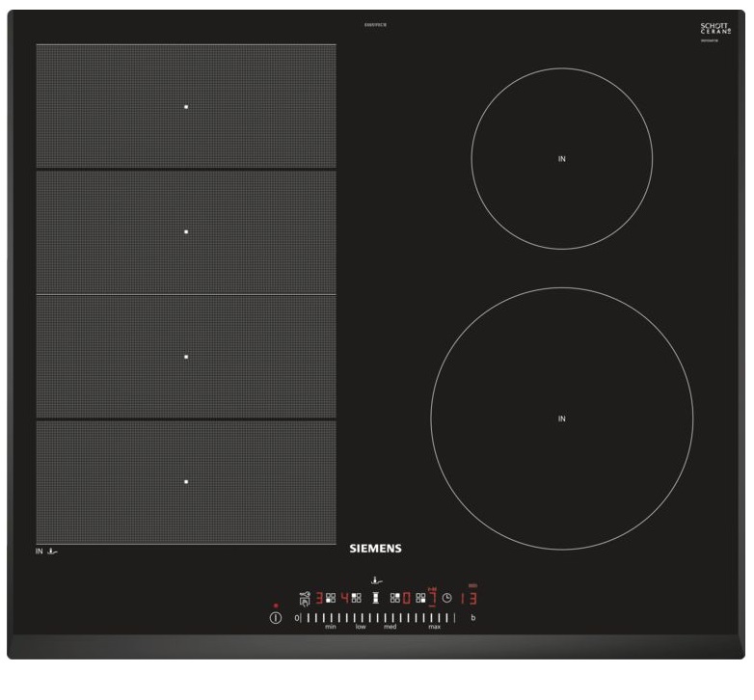This screenshot has width=754, height=700.
Task: Click the Siemens brand logo
Action: [x=375, y=549]
